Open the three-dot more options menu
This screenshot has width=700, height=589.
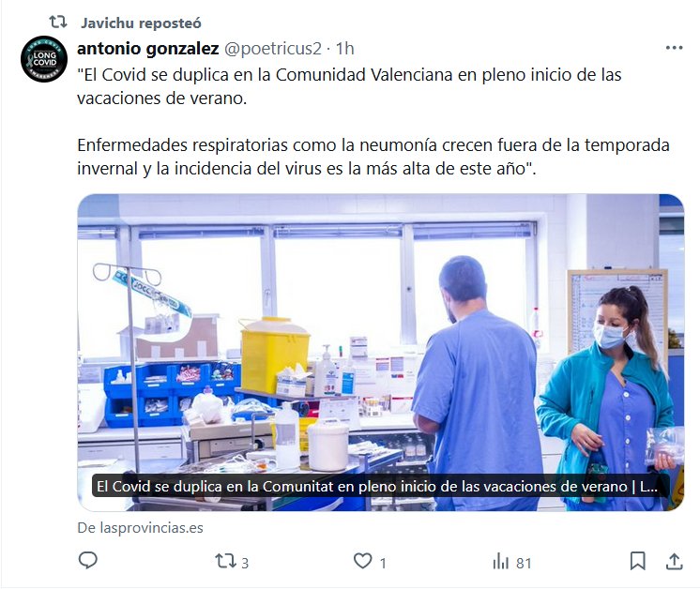click(674, 48)
